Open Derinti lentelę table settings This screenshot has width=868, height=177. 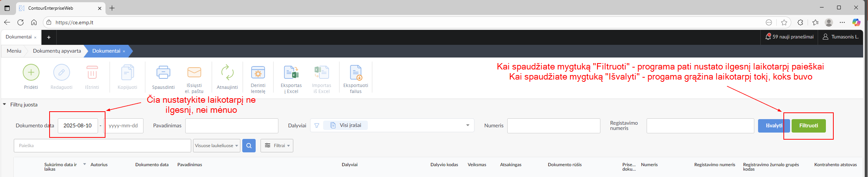[258, 72]
